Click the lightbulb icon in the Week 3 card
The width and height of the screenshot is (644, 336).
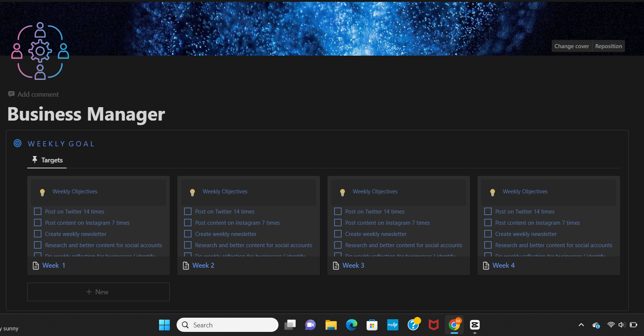tap(342, 192)
